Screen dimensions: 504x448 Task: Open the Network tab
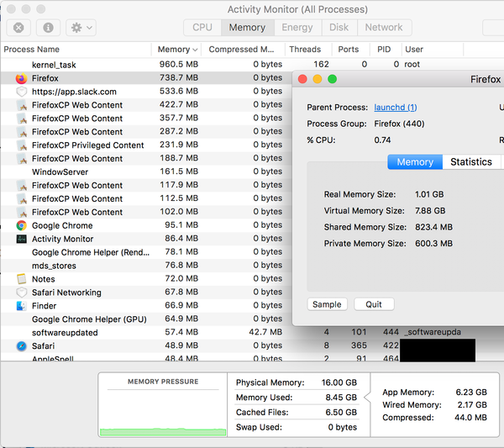(x=384, y=28)
